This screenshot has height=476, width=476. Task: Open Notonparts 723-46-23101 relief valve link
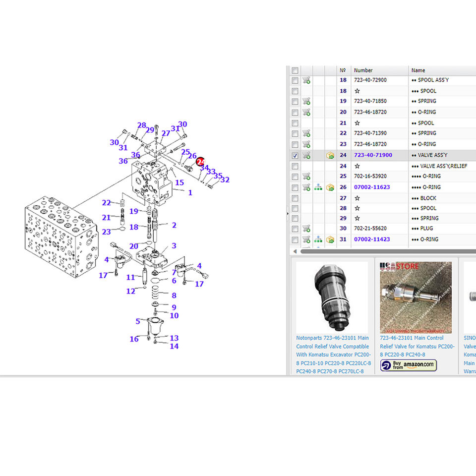tap(333, 355)
